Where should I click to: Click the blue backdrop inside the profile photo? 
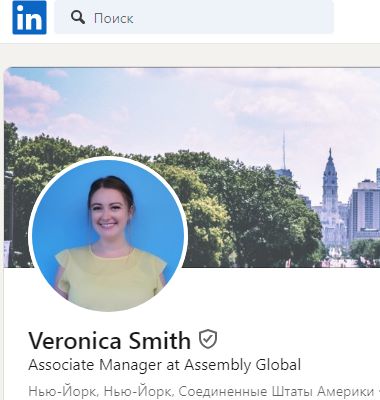(157, 207)
